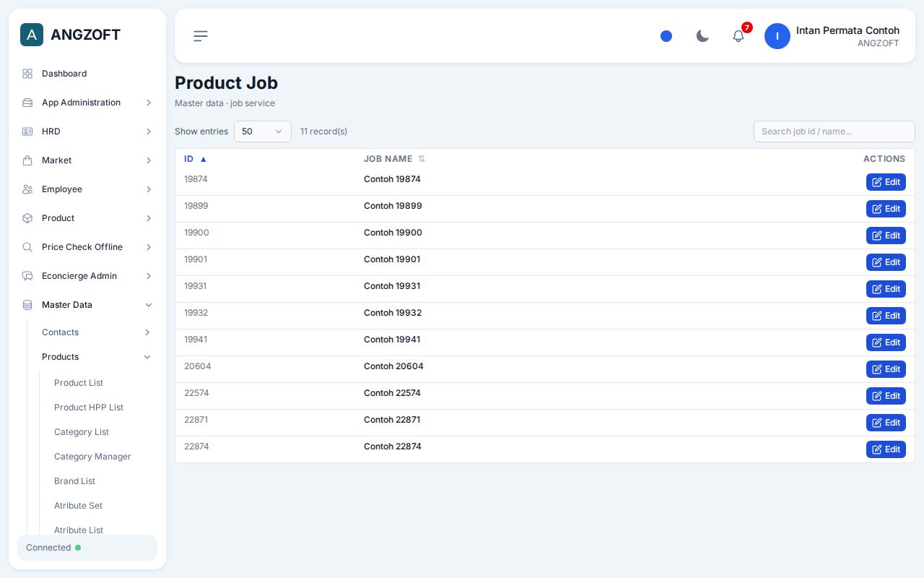
Task: Click the Master Data database icon
Action: point(27,305)
